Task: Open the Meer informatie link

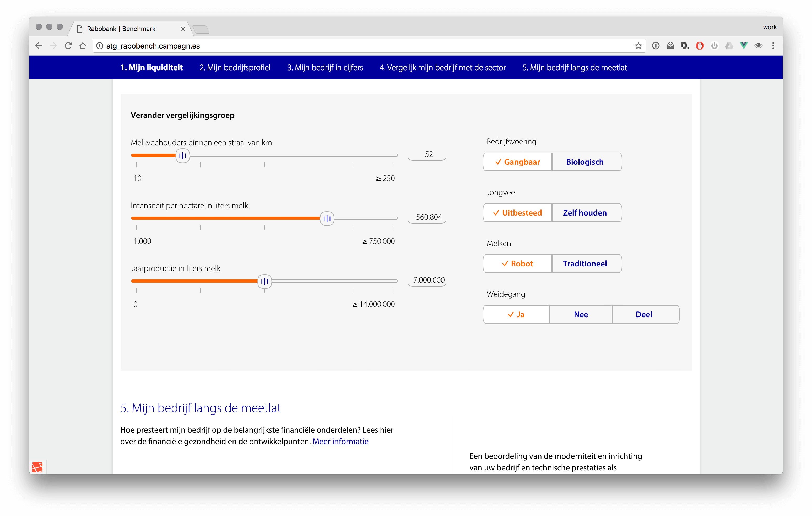Action: click(340, 441)
